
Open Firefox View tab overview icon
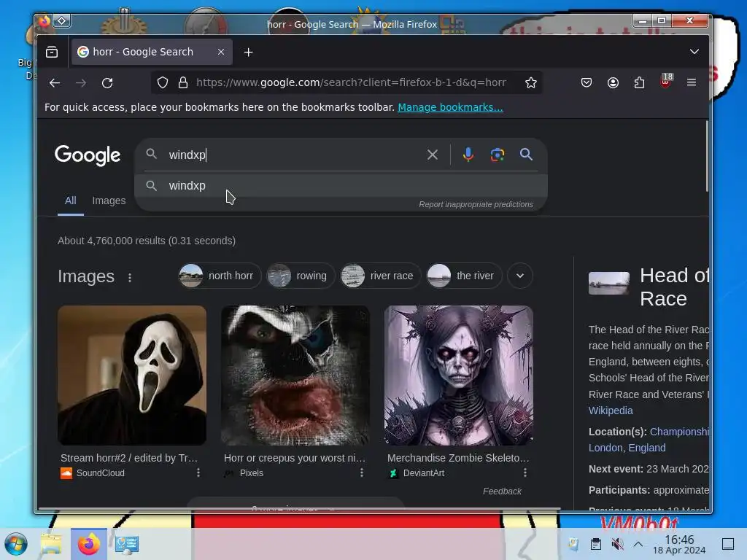[x=52, y=52]
